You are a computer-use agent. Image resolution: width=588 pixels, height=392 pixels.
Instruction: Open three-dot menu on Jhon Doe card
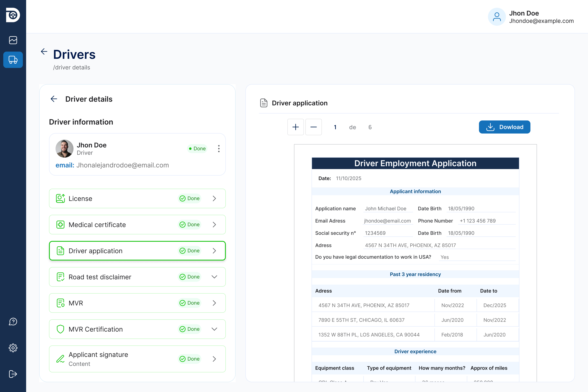[x=219, y=149]
